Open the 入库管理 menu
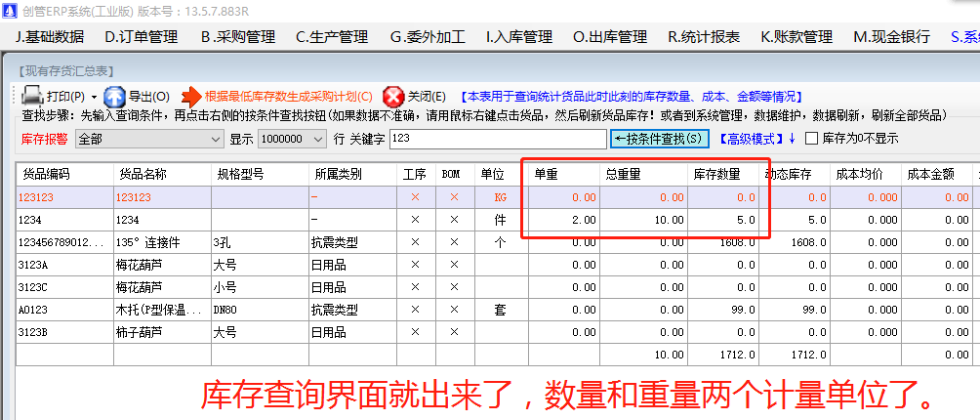 [518, 37]
